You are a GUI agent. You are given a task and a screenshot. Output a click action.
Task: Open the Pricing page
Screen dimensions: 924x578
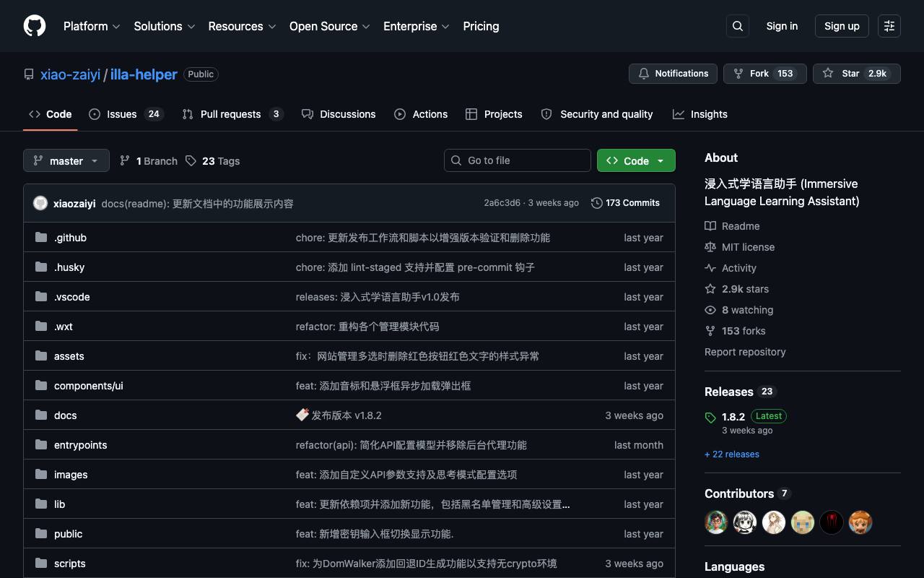pyautogui.click(x=481, y=26)
